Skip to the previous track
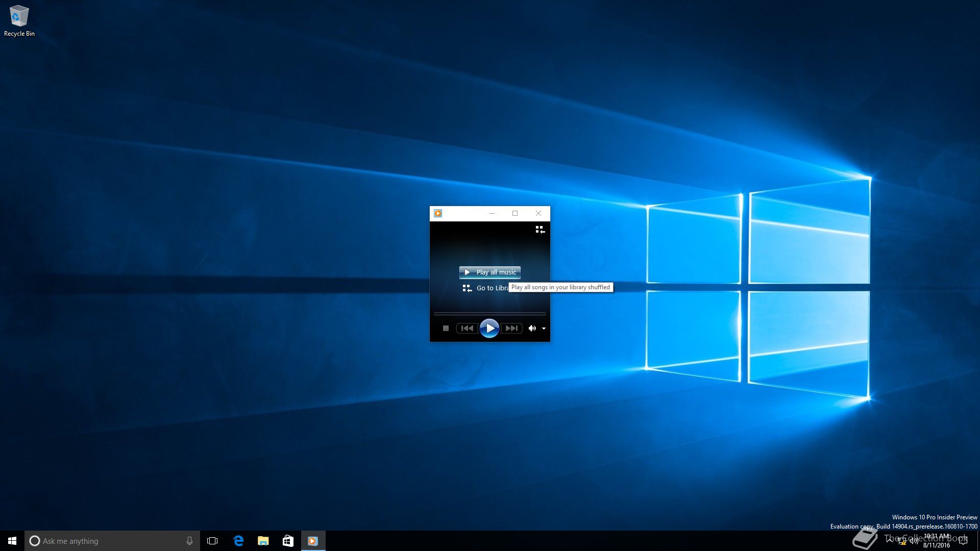The image size is (980, 551). point(467,329)
